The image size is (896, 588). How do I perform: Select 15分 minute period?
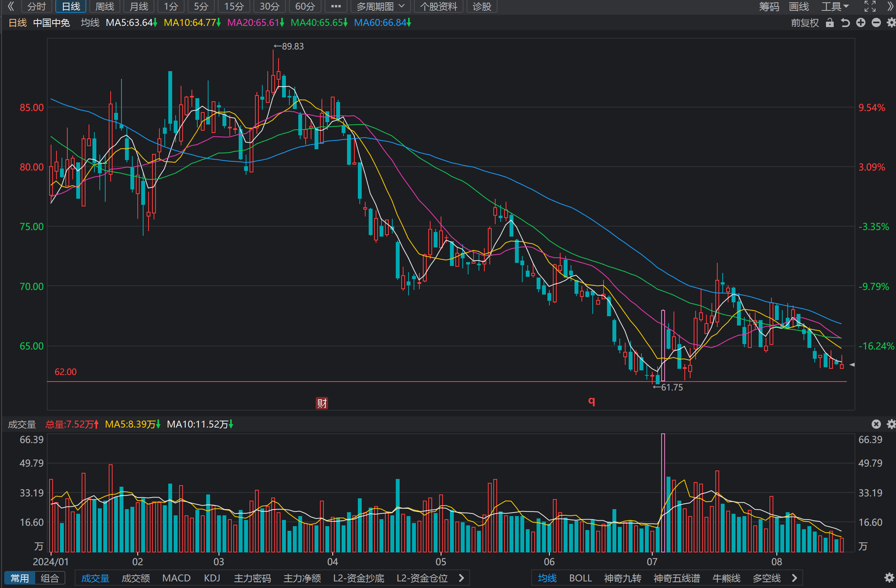pos(234,6)
